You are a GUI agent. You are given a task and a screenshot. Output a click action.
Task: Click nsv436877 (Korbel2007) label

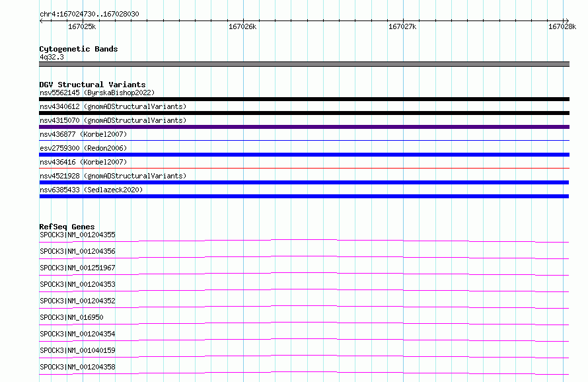point(83,134)
